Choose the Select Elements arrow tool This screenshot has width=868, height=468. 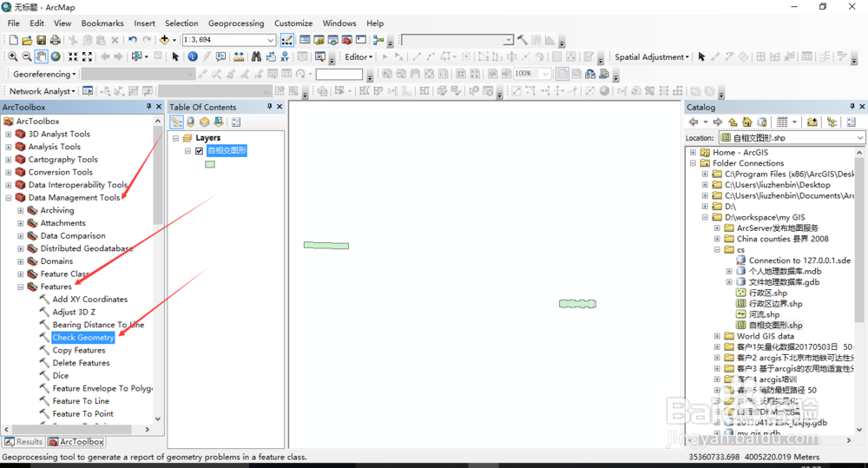point(175,56)
